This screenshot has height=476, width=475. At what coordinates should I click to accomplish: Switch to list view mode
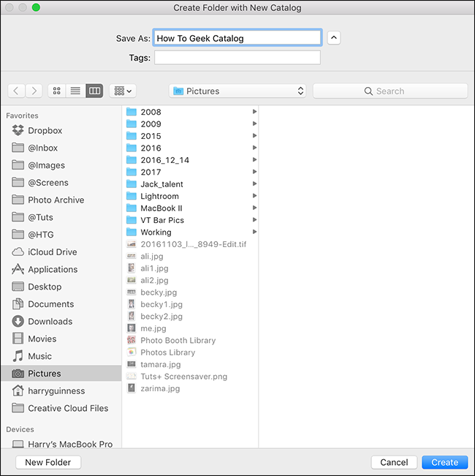pyautogui.click(x=75, y=91)
